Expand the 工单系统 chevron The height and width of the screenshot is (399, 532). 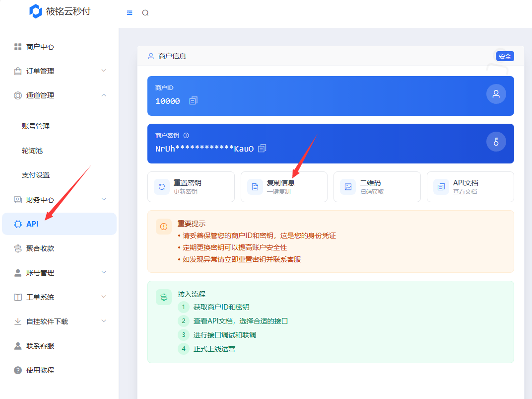pos(104,297)
